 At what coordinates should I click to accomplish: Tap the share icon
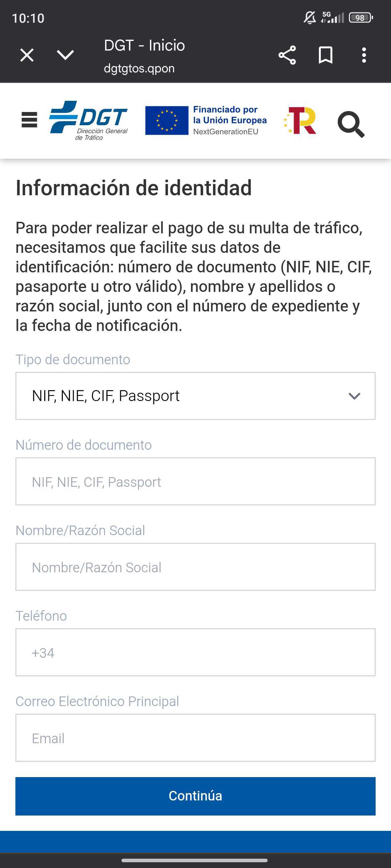[287, 55]
